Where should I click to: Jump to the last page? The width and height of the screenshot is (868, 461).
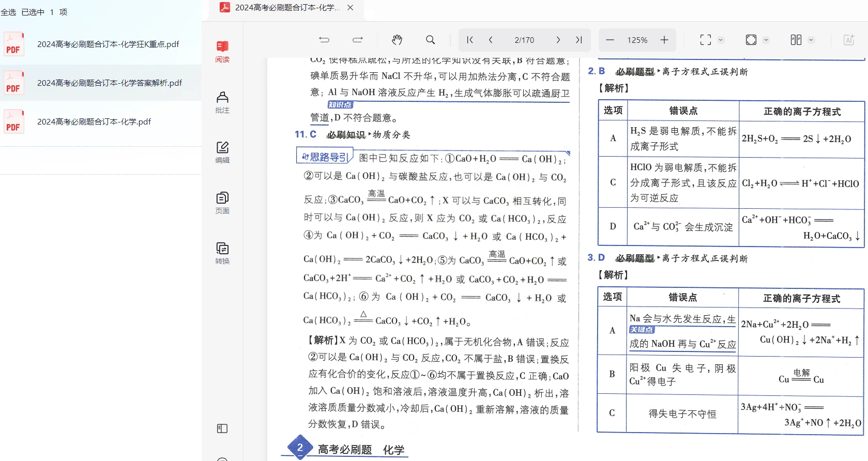[579, 40]
